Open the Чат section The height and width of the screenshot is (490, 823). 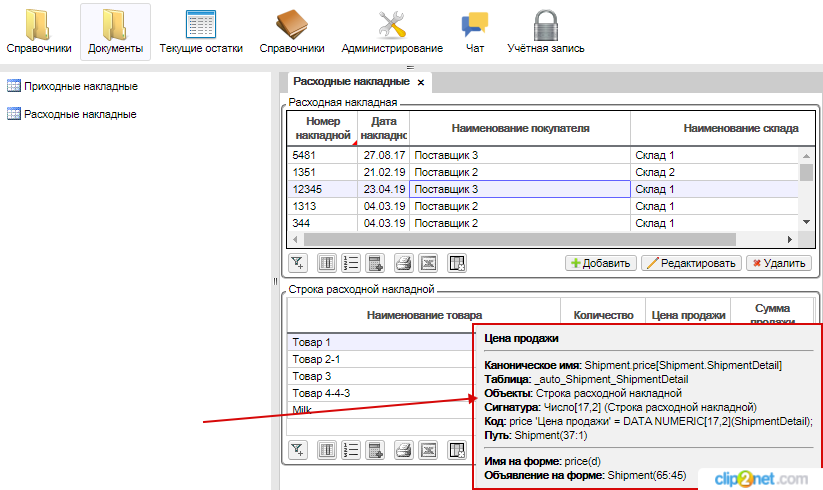pyautogui.click(x=474, y=31)
